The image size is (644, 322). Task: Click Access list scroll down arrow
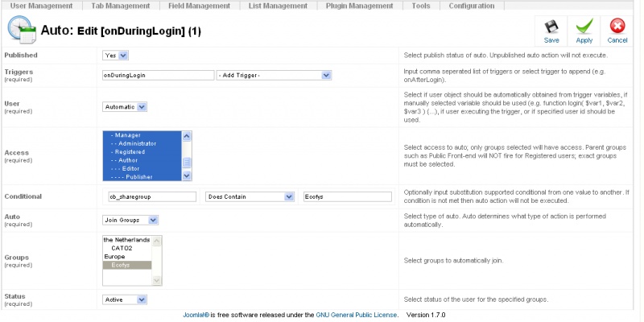click(x=187, y=175)
